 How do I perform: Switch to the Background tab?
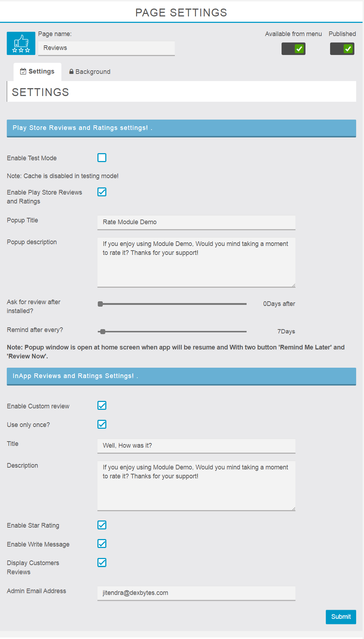point(90,72)
